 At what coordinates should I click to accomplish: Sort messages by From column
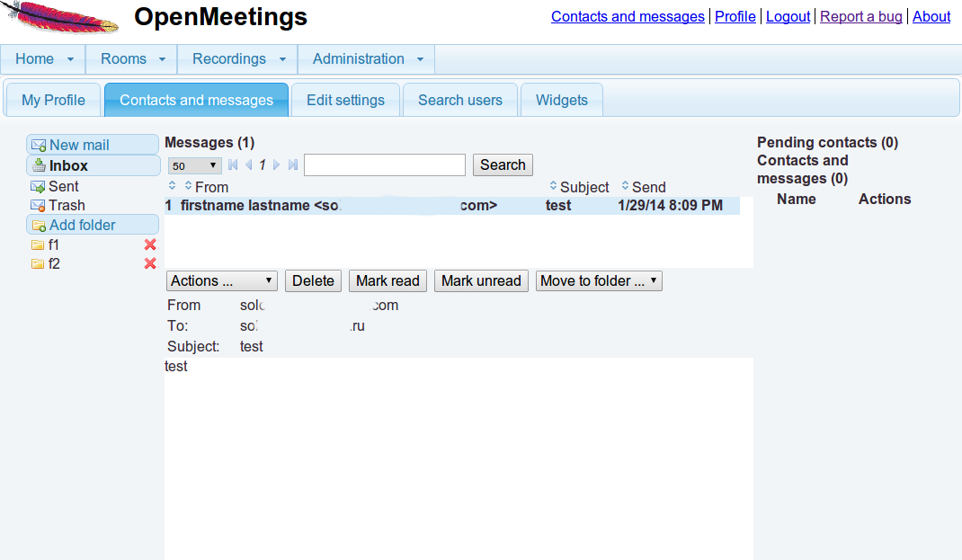pos(188,186)
